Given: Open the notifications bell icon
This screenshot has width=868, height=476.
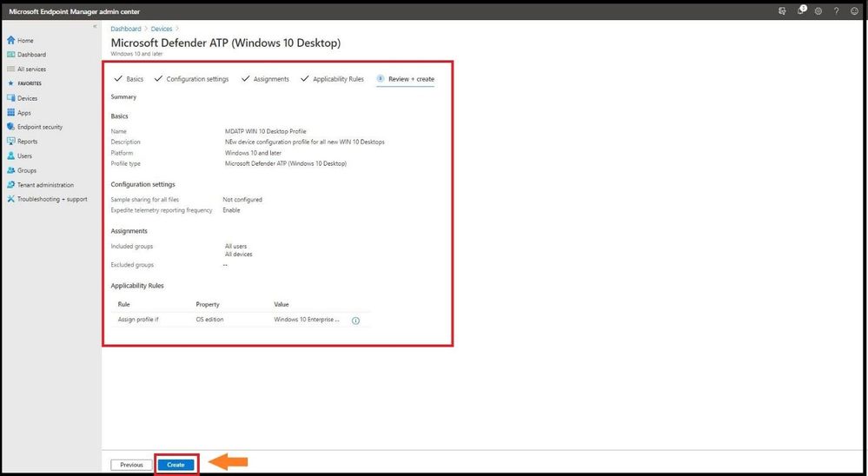Looking at the screenshot, I should tap(800, 11).
